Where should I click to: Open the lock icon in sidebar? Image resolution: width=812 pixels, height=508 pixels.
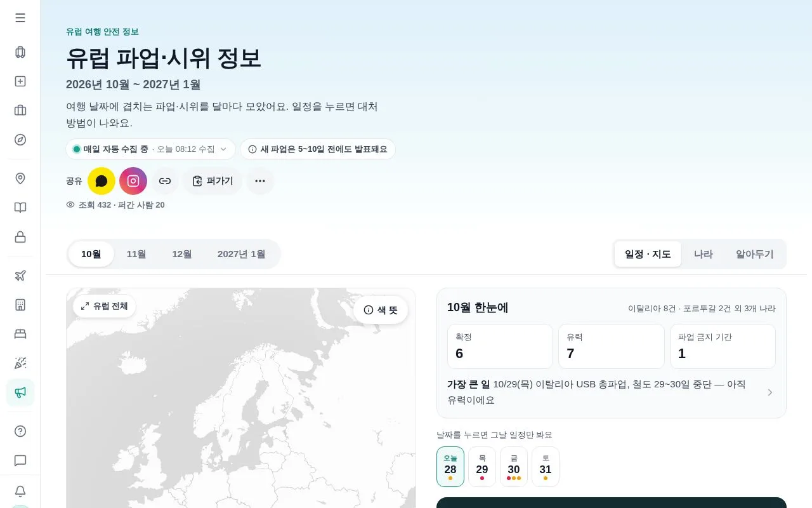click(x=20, y=237)
